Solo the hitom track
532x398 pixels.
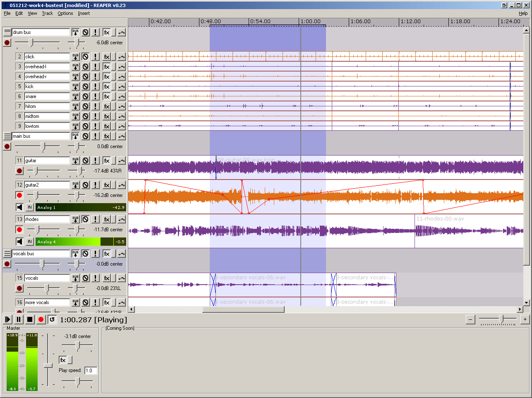click(96, 106)
